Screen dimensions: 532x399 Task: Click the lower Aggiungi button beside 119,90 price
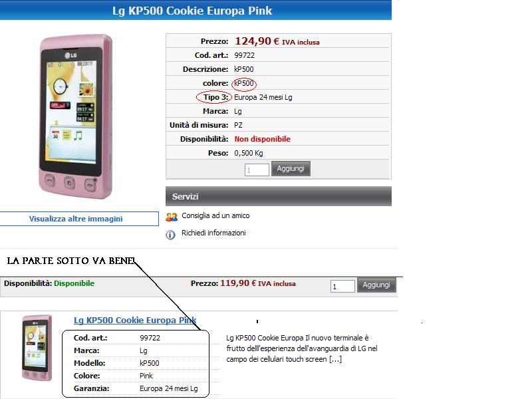click(x=376, y=285)
